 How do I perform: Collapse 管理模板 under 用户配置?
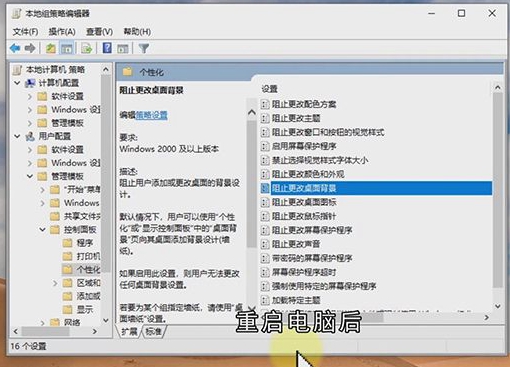30,176
